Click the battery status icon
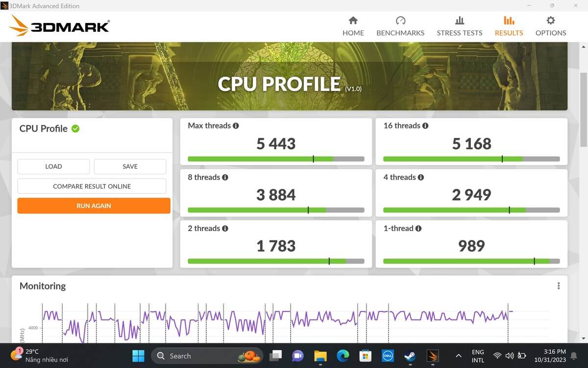This screenshot has width=588, height=368. (x=522, y=356)
